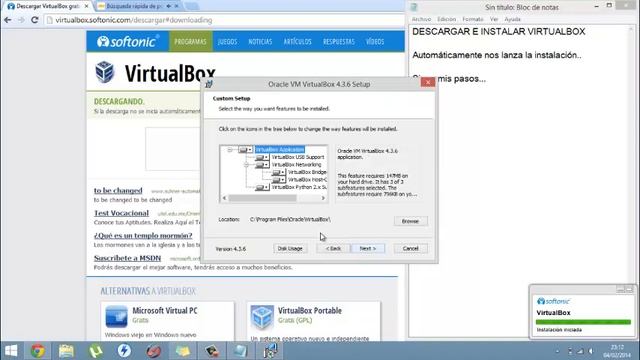
Task: Open a new browser tab
Action: click(191, 6)
